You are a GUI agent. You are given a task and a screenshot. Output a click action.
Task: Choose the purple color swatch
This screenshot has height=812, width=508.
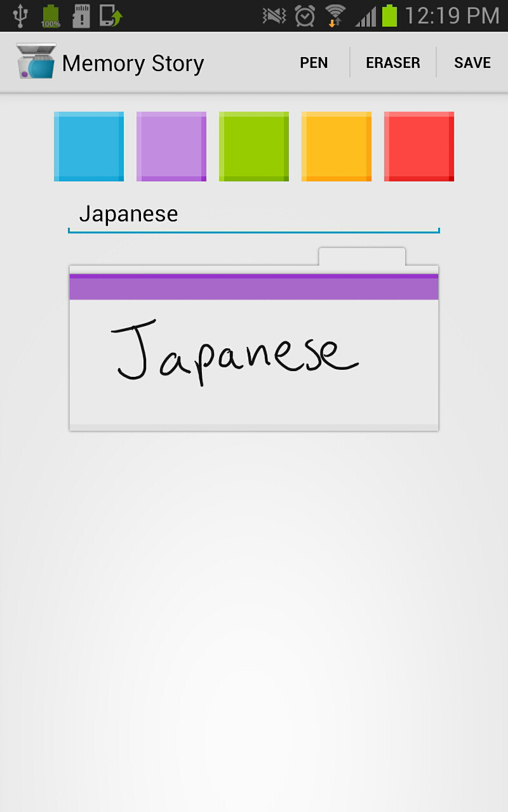pos(171,147)
